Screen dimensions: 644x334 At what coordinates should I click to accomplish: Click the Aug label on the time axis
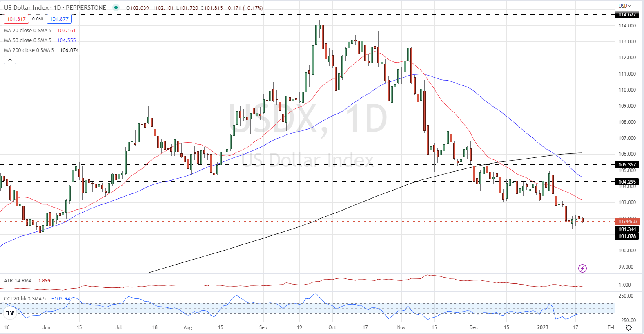187,327
